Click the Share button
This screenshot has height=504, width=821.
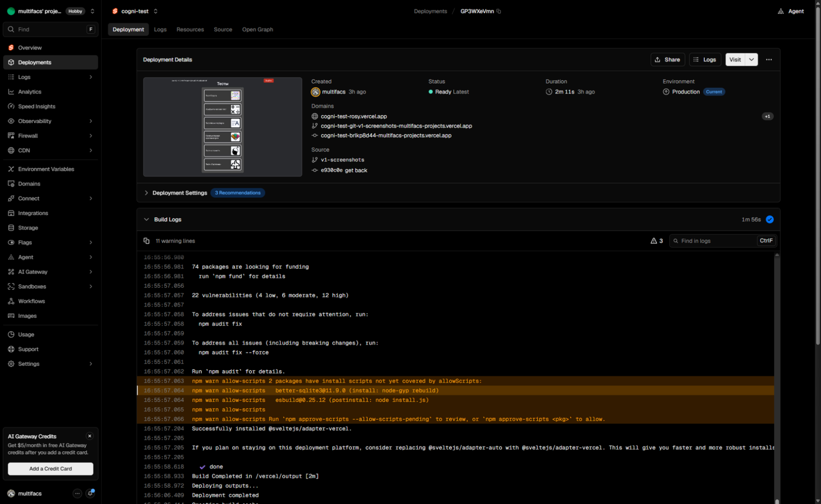click(x=668, y=60)
